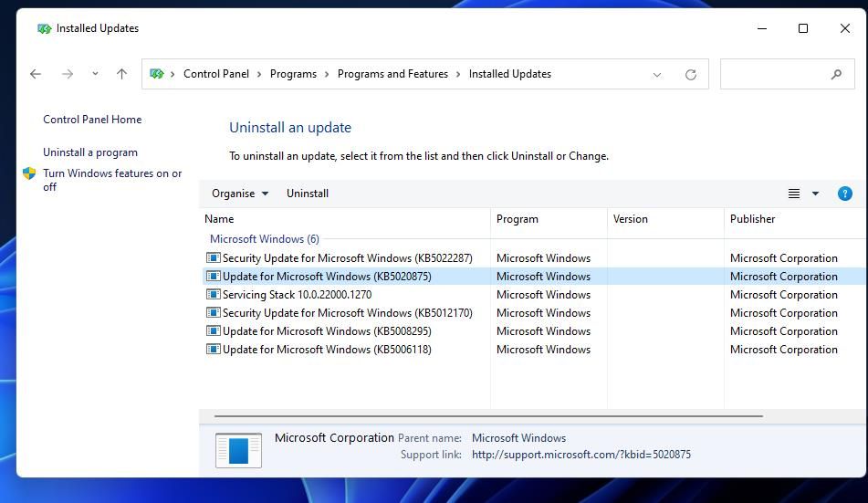This screenshot has width=868, height=503.
Task: Expand the address bar history dropdown
Action: click(x=656, y=75)
